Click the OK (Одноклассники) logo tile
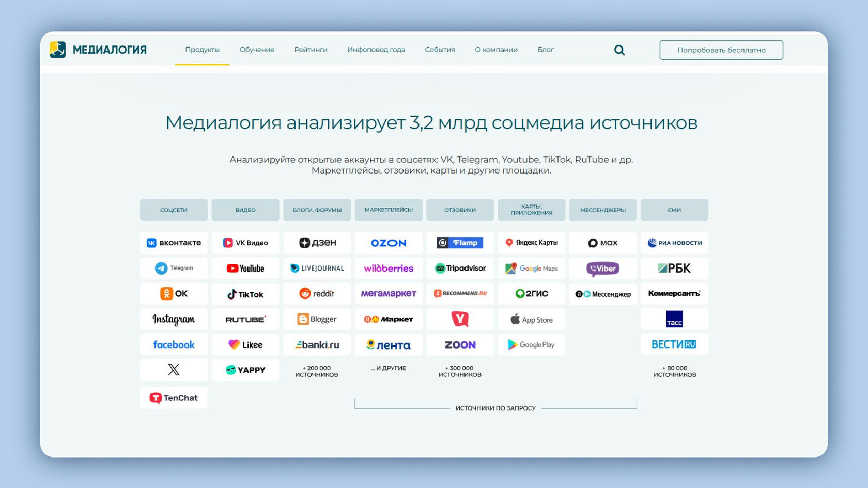 coord(174,293)
